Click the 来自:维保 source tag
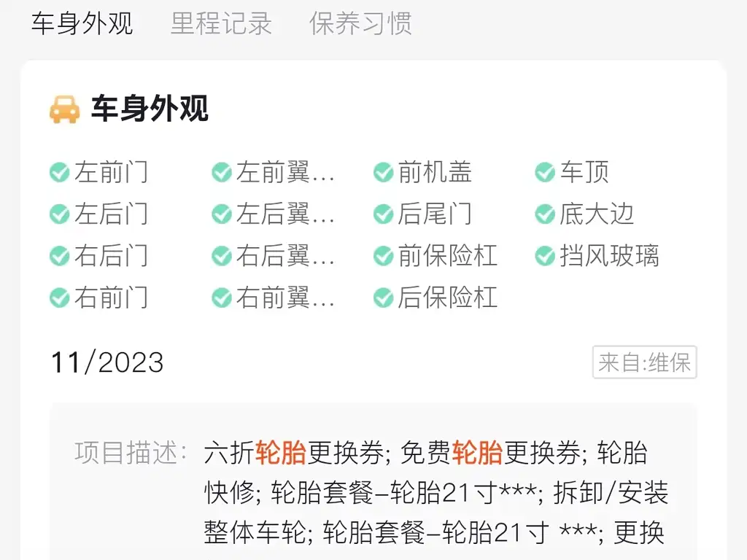Viewport: 747px width, 560px height. coord(645,362)
